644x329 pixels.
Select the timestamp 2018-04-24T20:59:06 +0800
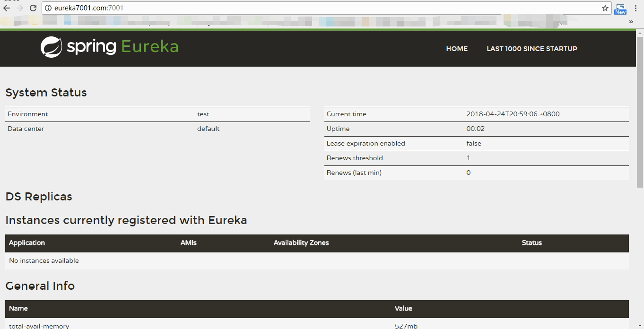pyautogui.click(x=513, y=114)
